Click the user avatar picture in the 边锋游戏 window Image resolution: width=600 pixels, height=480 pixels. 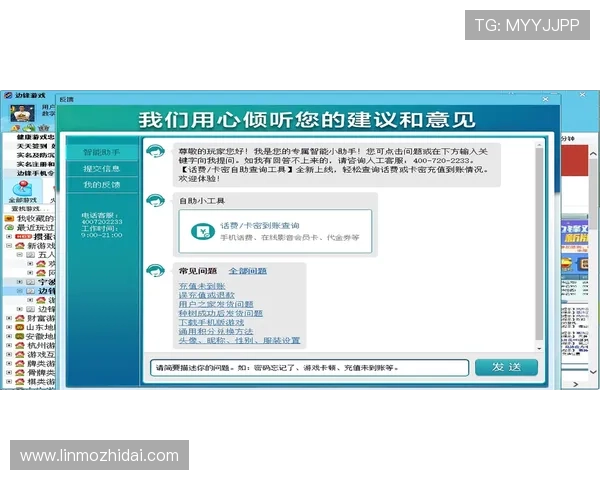(x=22, y=113)
